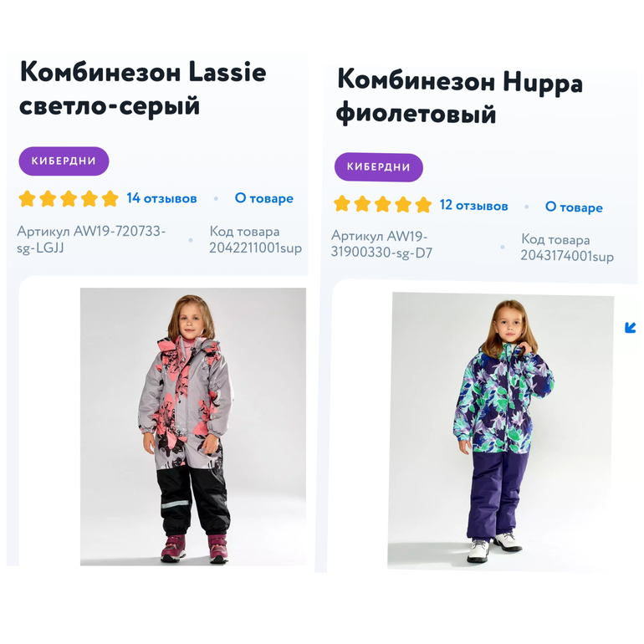Click the Комбинезон Lassie светло-серый title
This screenshot has width=644, height=644.
tap(142, 89)
